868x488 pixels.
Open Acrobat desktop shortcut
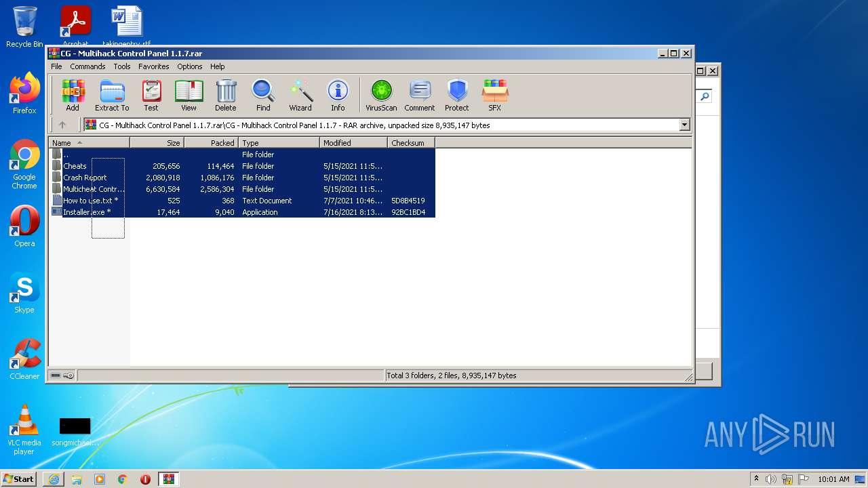tap(75, 27)
